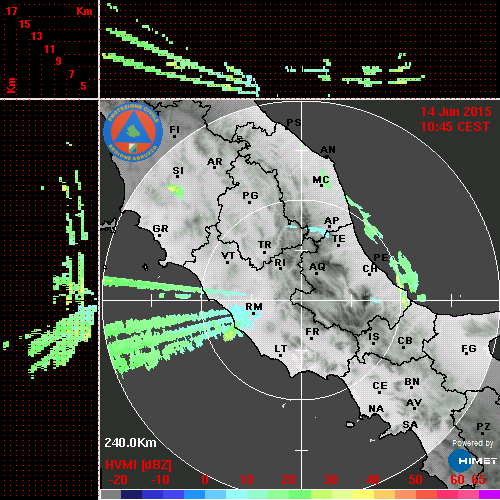The width and height of the screenshot is (500, 500).
Task: Click the FI city marker
Action: pos(174,136)
